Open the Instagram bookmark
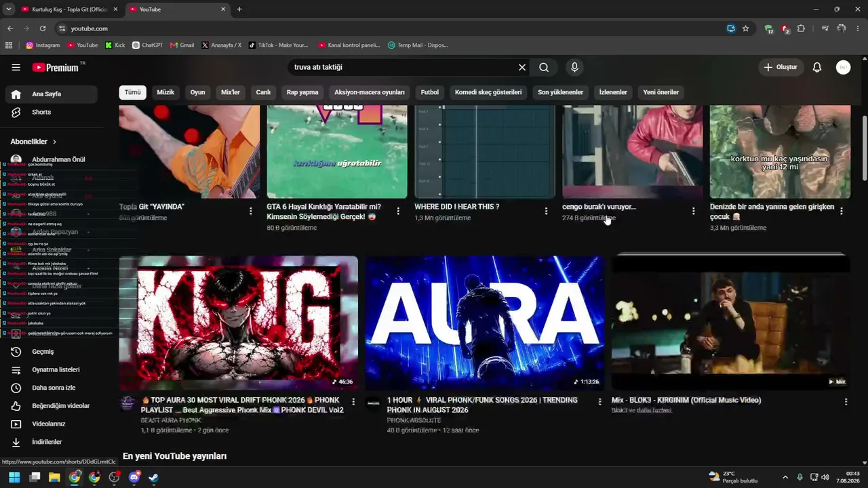Viewport: 868px width, 488px height. point(43,45)
